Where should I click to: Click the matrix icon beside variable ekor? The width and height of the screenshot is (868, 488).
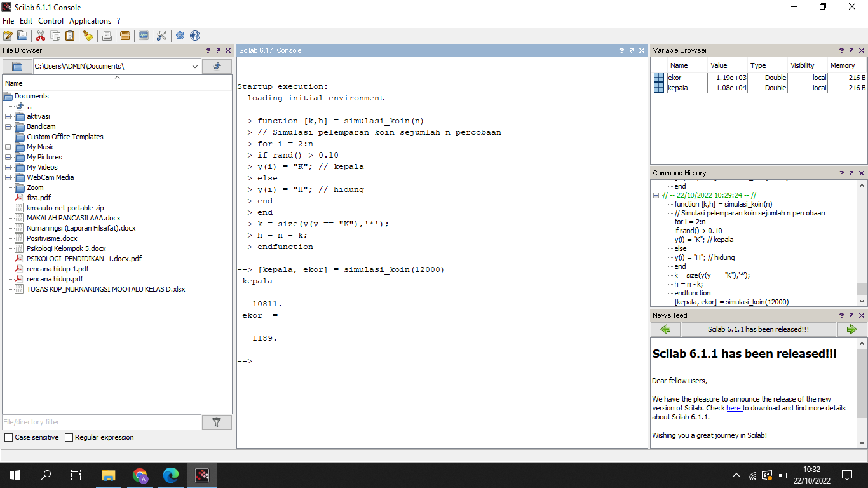point(659,78)
